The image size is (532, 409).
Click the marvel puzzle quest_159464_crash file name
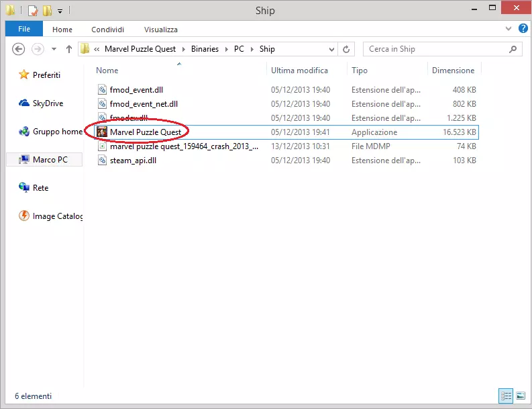[x=184, y=146]
